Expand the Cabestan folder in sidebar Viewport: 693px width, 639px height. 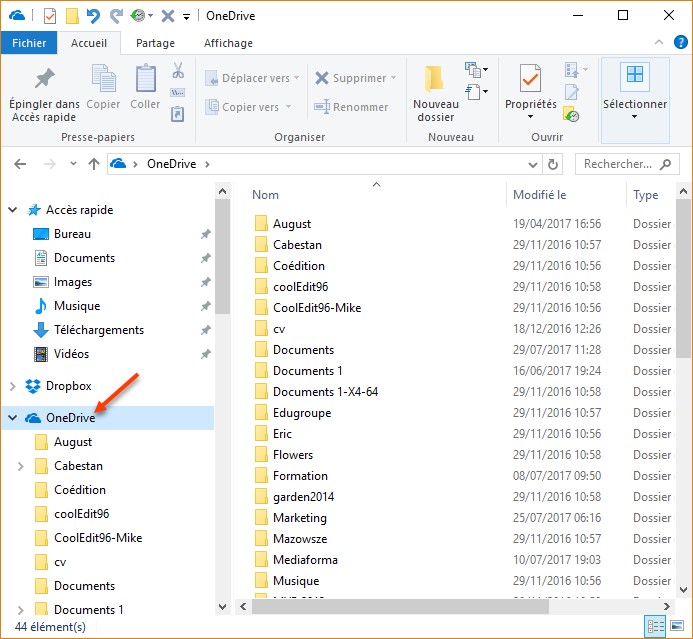[x=21, y=466]
